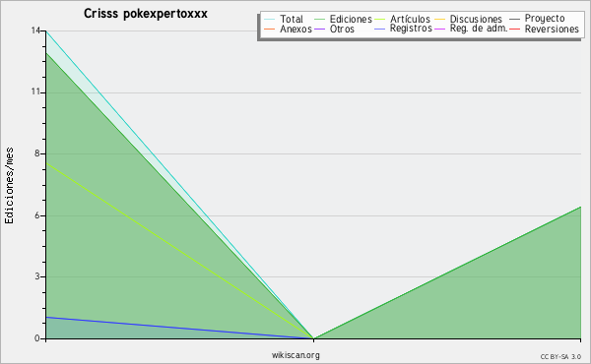Click the y-axis tick value 6
The image size is (591, 364).
click(x=37, y=215)
